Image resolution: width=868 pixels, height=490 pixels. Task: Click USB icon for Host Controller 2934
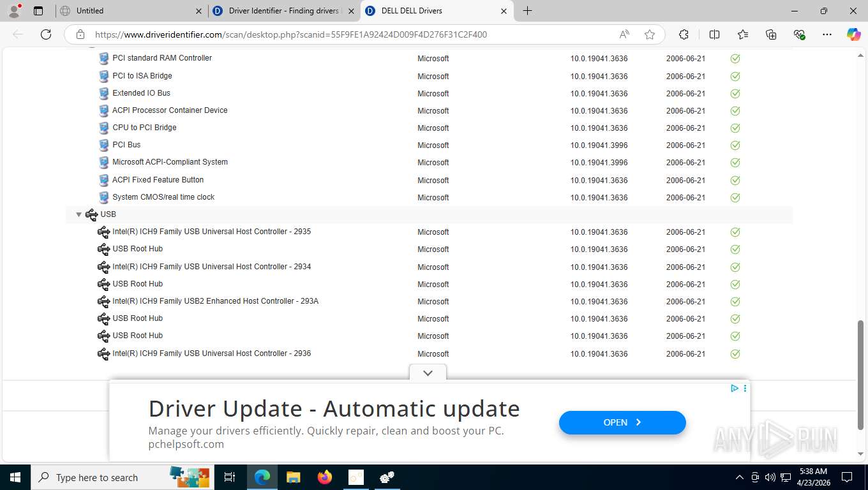(103, 267)
